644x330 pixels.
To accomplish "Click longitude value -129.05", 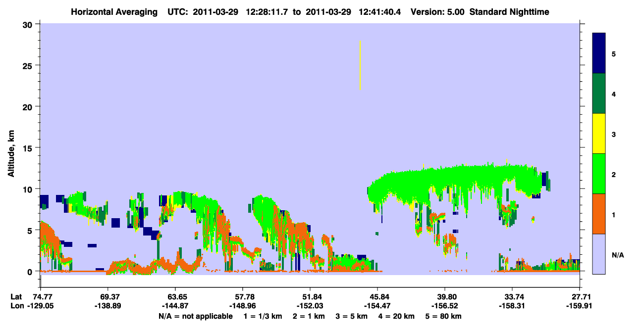I will (41, 306).
